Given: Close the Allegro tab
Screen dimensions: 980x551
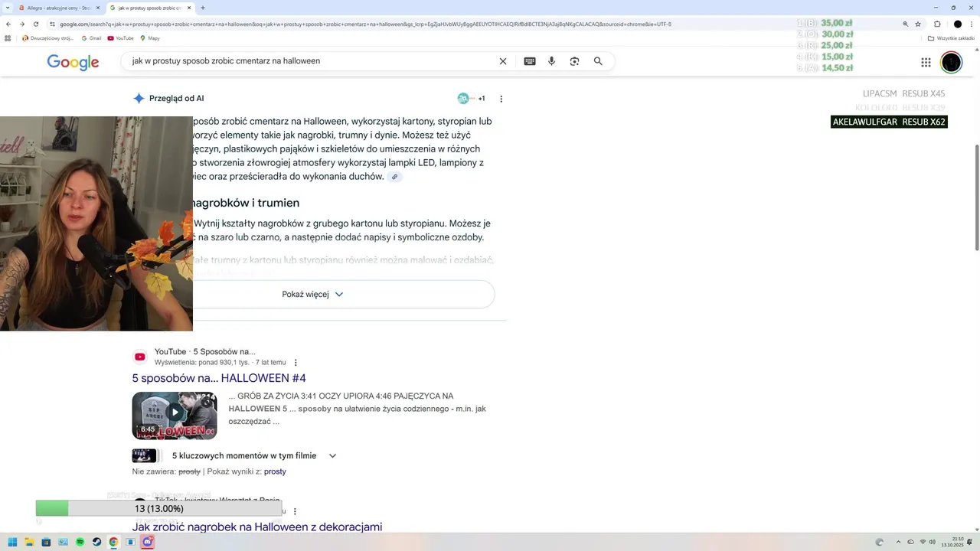Looking at the screenshot, I should 97,8.
